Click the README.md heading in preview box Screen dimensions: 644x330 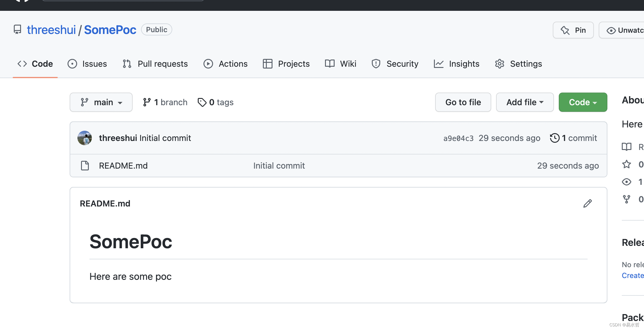point(105,203)
